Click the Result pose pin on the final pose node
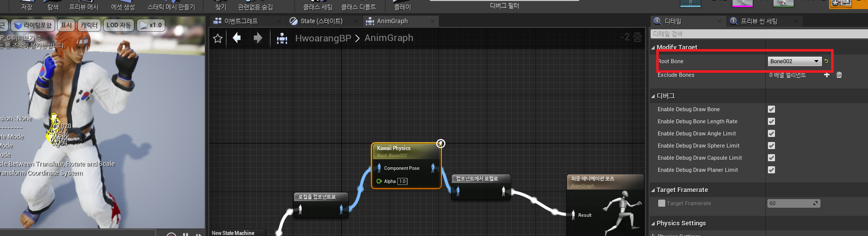 573,215
